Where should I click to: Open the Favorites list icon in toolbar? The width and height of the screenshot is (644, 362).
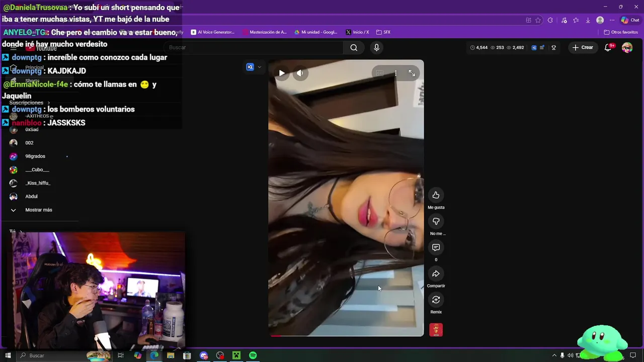coord(576,20)
